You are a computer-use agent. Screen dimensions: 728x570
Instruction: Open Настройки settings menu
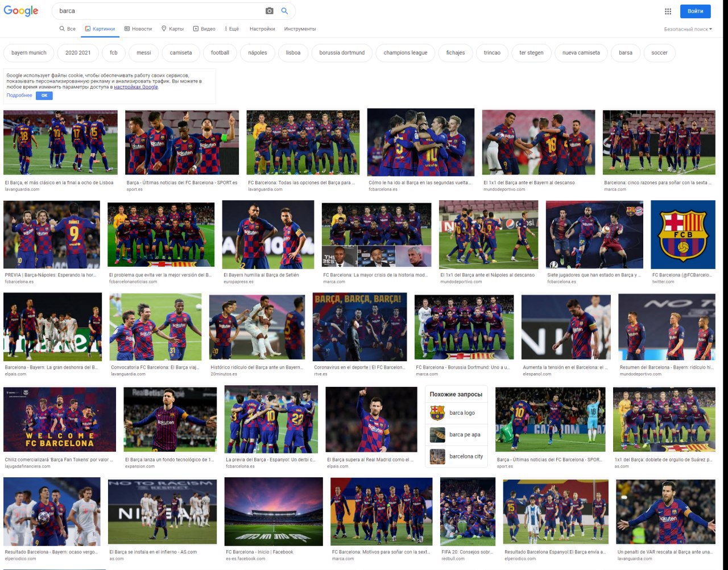262,28
